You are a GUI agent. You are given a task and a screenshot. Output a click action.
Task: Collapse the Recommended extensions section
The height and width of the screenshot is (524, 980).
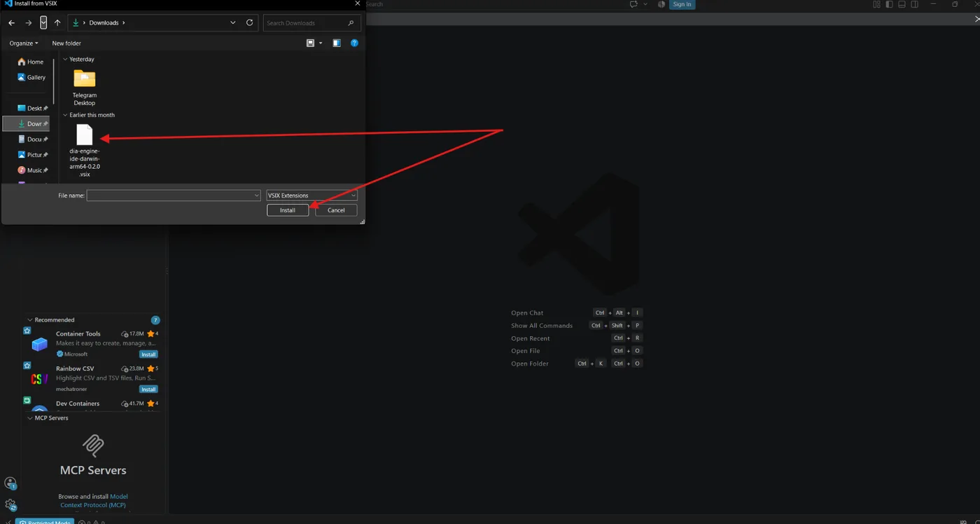click(x=29, y=320)
